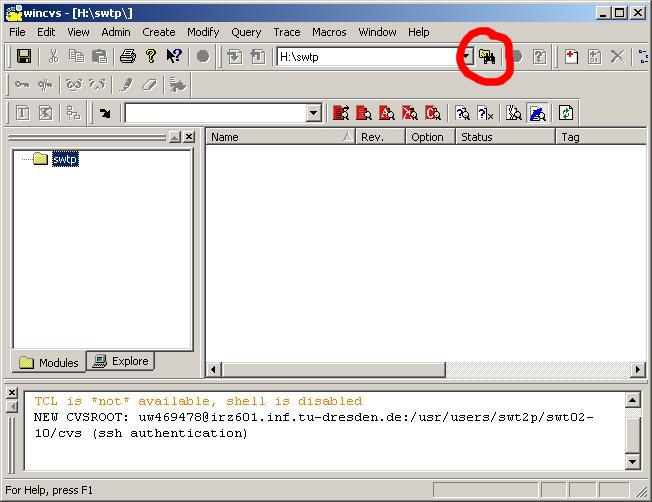Viewport: 652px width, 502px height.
Task: Open the Macros menu
Action: 329,32
